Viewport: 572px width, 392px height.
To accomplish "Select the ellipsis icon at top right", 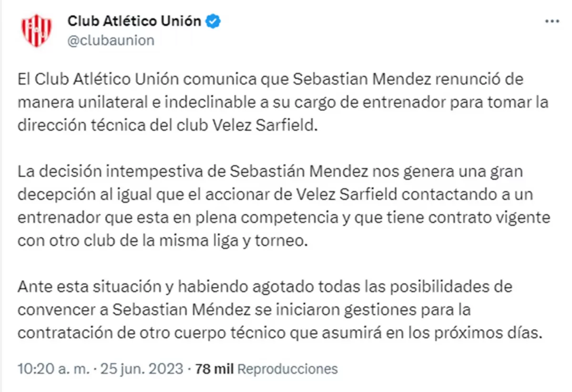I will 552,20.
